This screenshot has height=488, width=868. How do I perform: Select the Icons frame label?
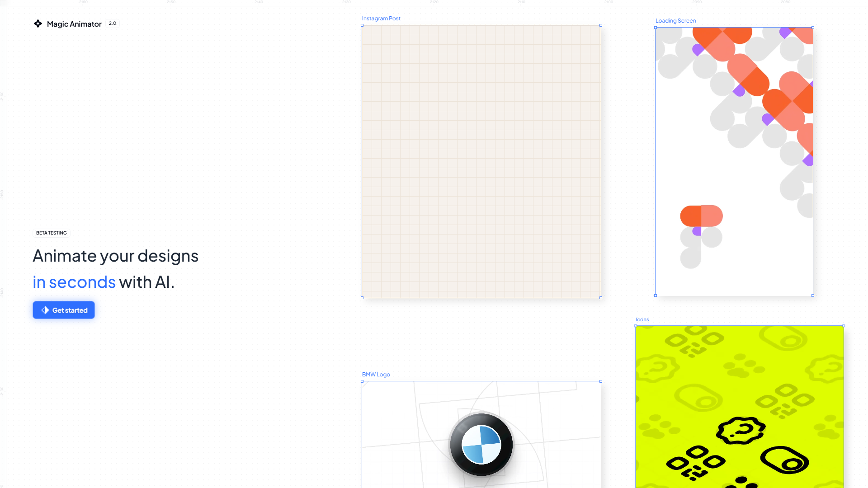pyautogui.click(x=642, y=319)
